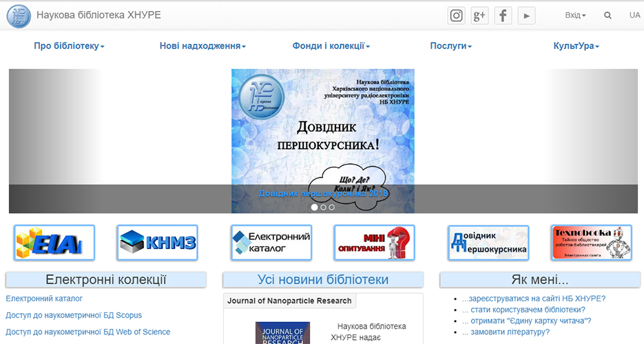The width and height of the screenshot is (644, 344).
Task: Open the КНМЗ banner icon
Action: [157, 243]
